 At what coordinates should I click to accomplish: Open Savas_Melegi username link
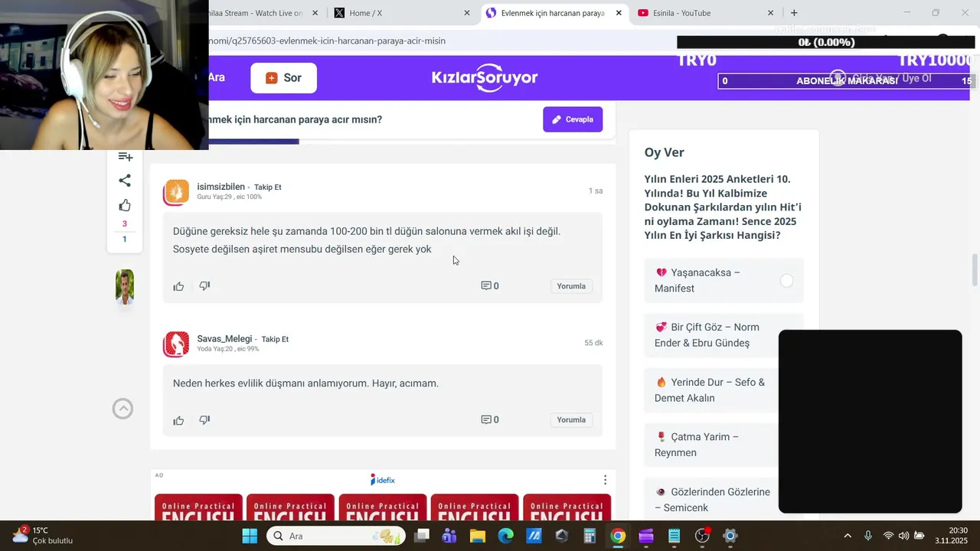224,339
